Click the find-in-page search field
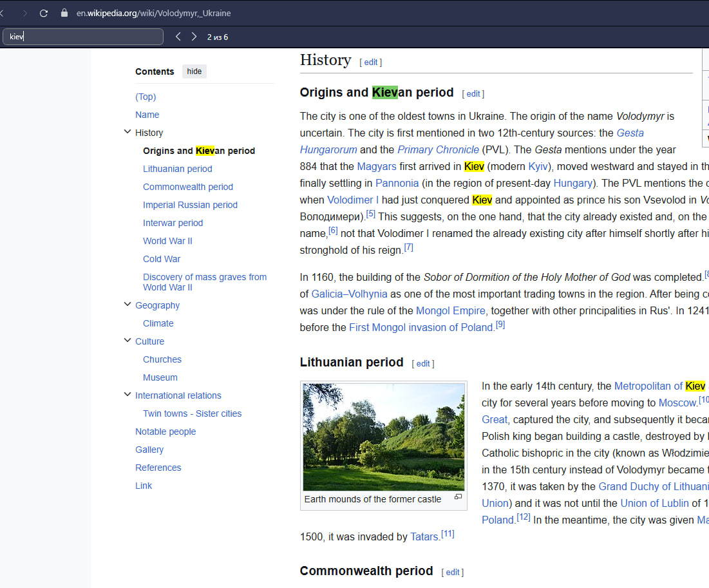The width and height of the screenshot is (709, 588). click(83, 37)
